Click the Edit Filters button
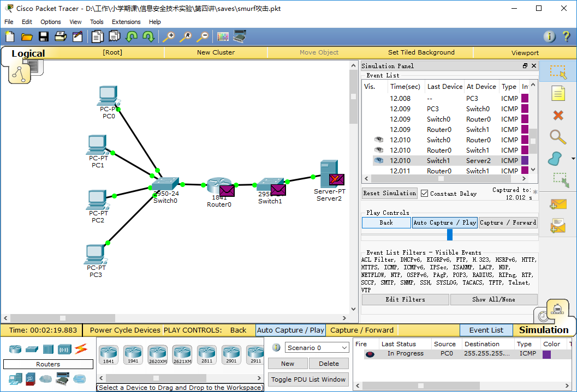Viewport: 577px width, 392px height. pyautogui.click(x=405, y=299)
